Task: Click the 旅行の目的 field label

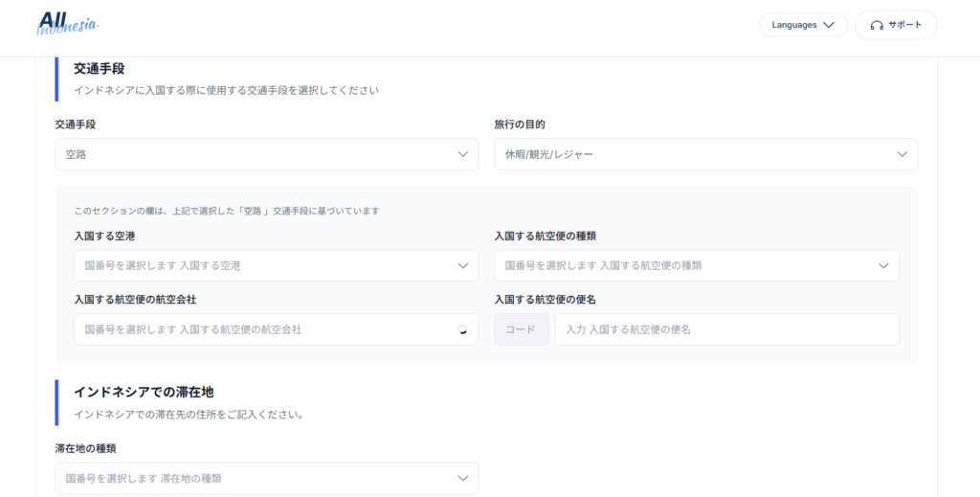Action: pyautogui.click(x=520, y=124)
